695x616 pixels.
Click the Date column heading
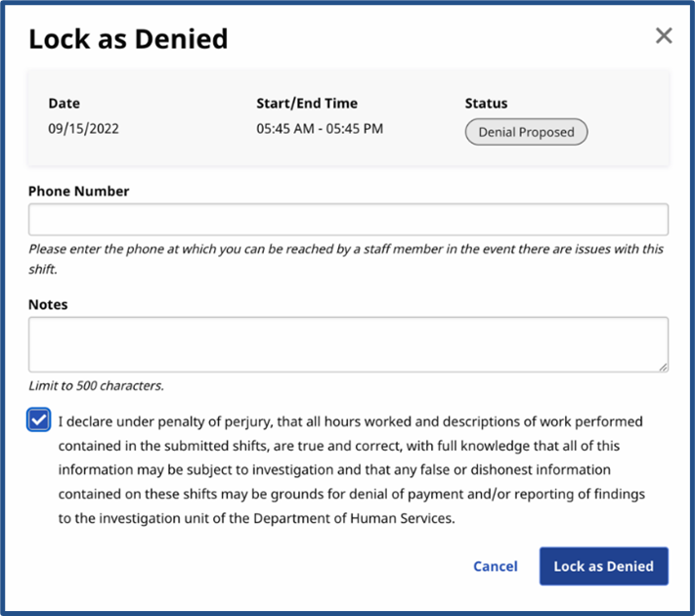click(x=65, y=103)
